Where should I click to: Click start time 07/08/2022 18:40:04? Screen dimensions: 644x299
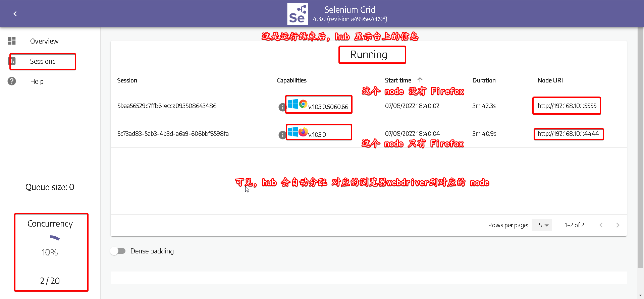pyautogui.click(x=412, y=134)
